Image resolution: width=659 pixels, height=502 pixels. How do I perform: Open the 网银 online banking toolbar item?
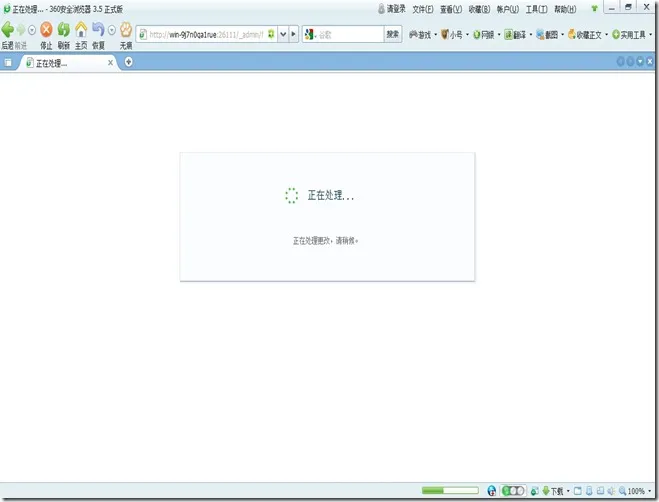click(484, 35)
